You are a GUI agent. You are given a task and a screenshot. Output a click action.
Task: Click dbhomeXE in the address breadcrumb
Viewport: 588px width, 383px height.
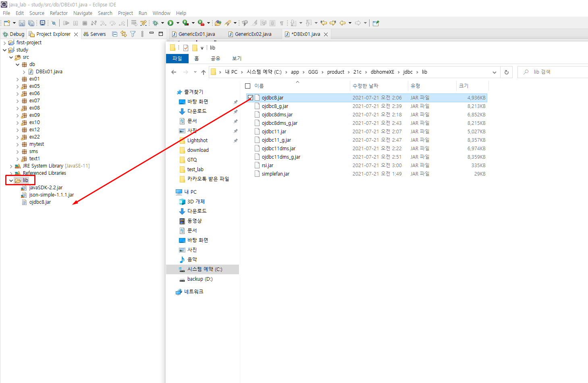[x=382, y=72]
